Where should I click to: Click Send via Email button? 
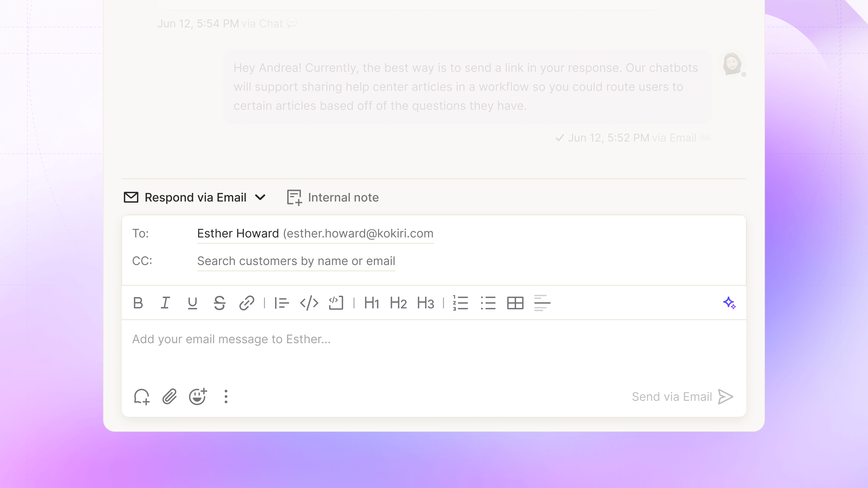[683, 397]
